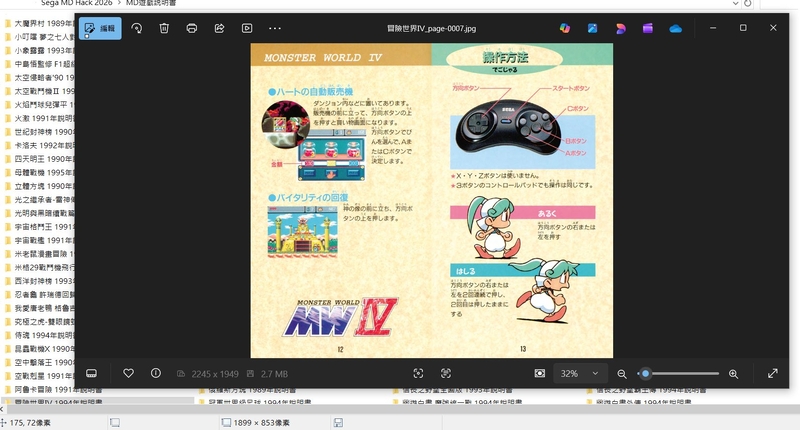
Task: Click the manual page image in the viewer
Action: (432, 200)
